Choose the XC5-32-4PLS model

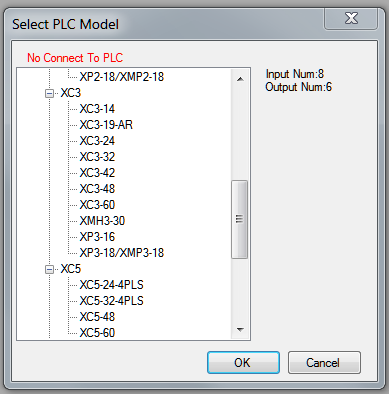[x=111, y=301]
